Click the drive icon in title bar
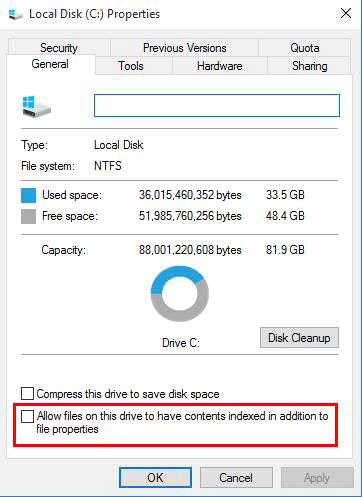This screenshot has height=497, width=362. [x=15, y=14]
